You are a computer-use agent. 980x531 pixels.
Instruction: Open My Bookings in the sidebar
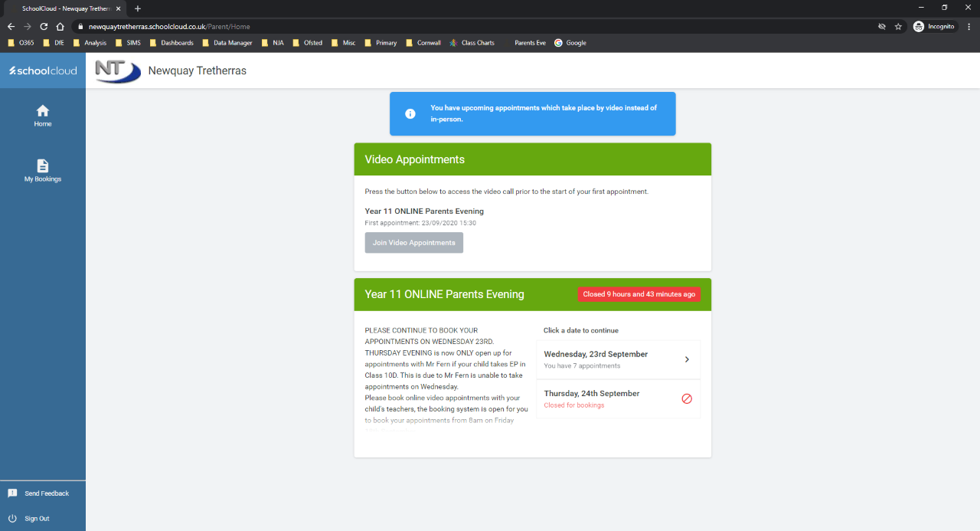click(x=43, y=171)
